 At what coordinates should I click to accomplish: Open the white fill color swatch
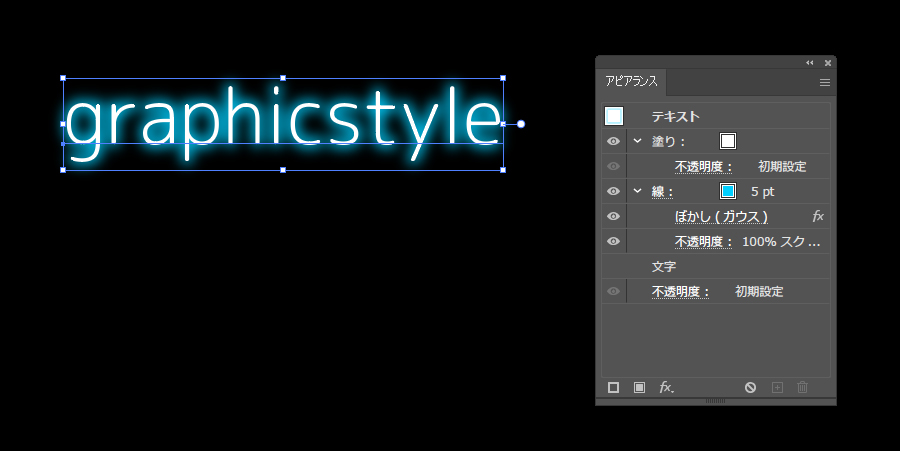[728, 141]
